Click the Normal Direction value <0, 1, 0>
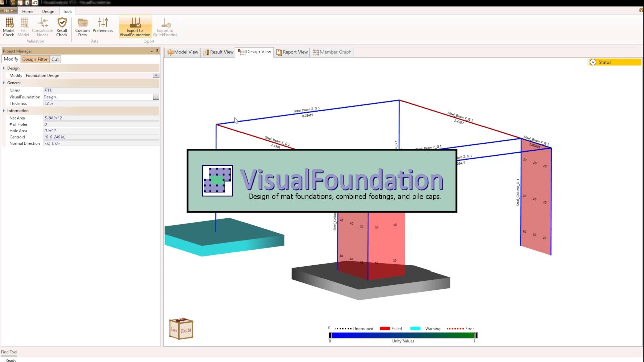 (101, 143)
